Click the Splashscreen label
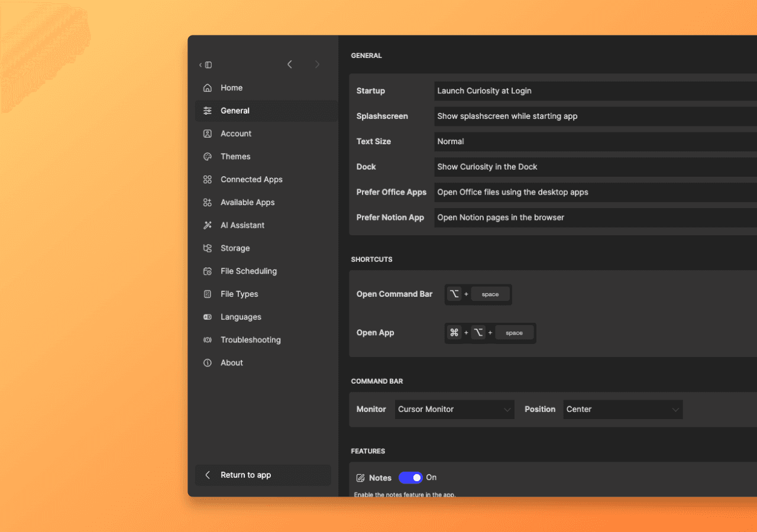757x532 pixels. pos(382,116)
